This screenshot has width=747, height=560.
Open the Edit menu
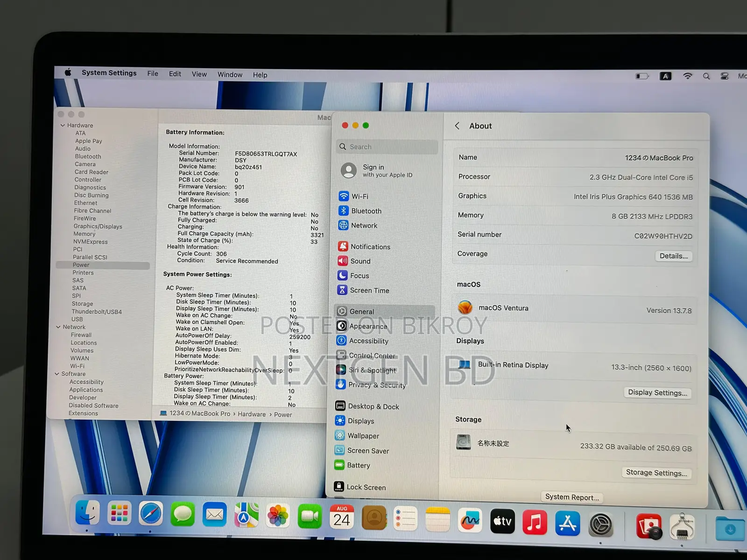coord(175,74)
